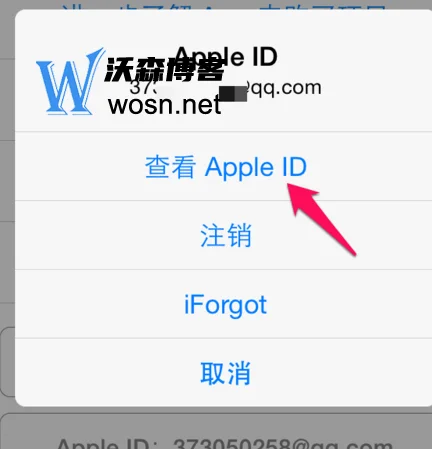
Task: Select the Apple ID dialog title
Action: pos(225,56)
